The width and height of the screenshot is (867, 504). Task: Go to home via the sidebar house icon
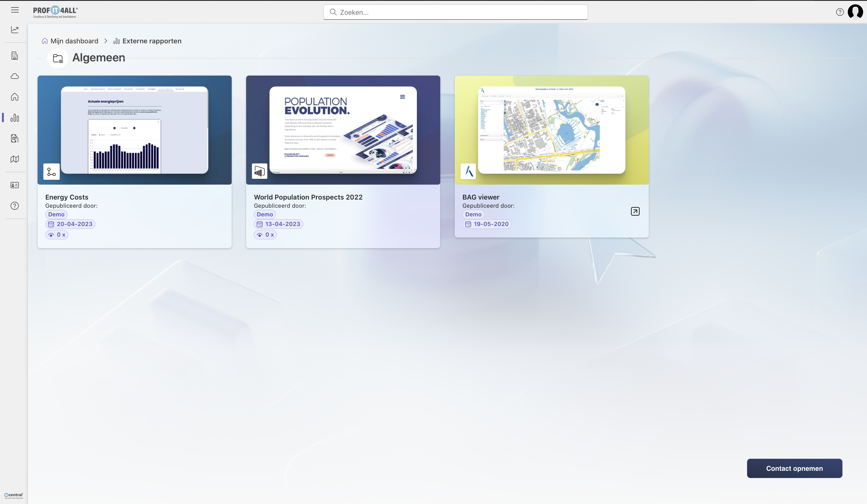(x=15, y=97)
